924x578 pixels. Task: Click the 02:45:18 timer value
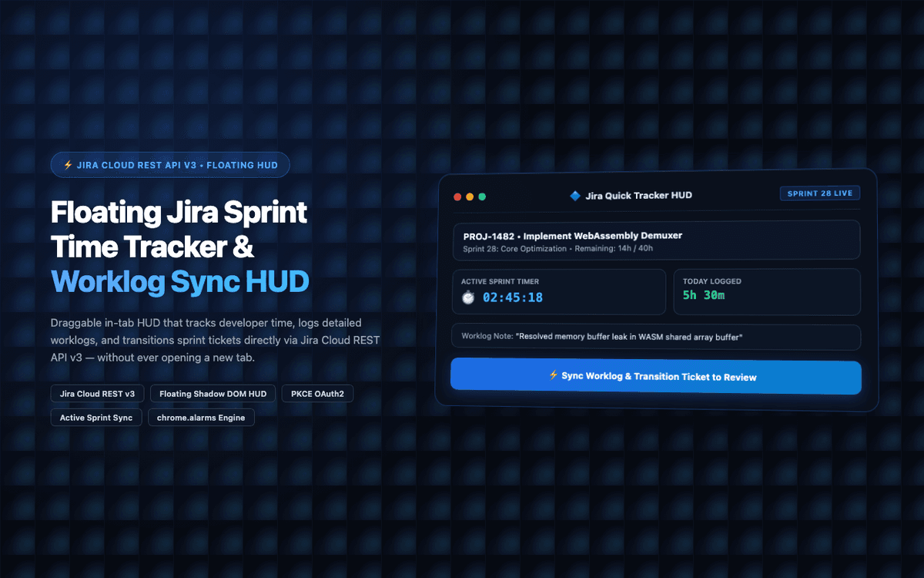point(513,297)
